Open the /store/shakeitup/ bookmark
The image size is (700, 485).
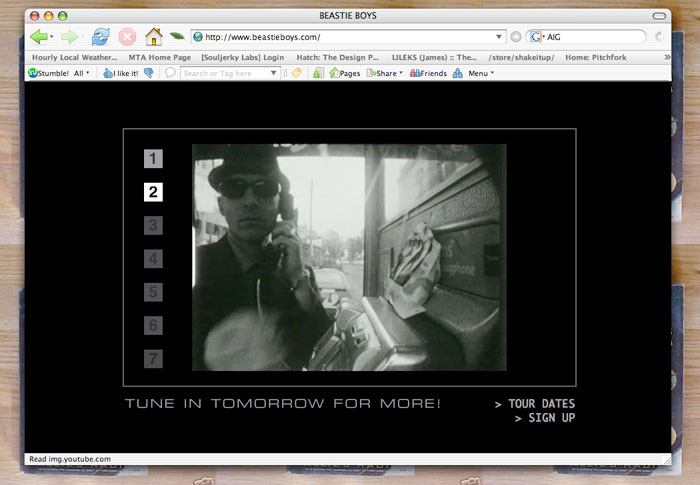(521, 57)
